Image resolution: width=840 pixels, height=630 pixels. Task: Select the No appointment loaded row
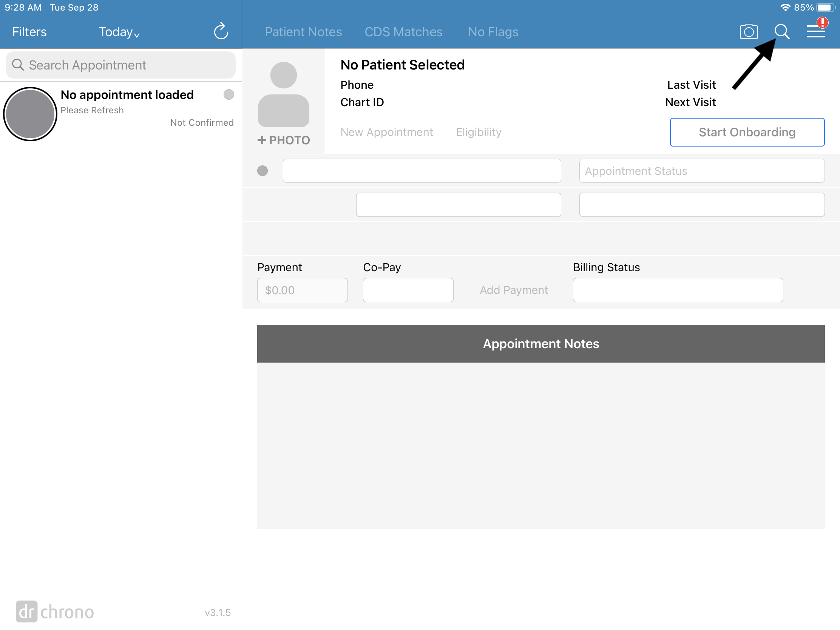tap(121, 114)
